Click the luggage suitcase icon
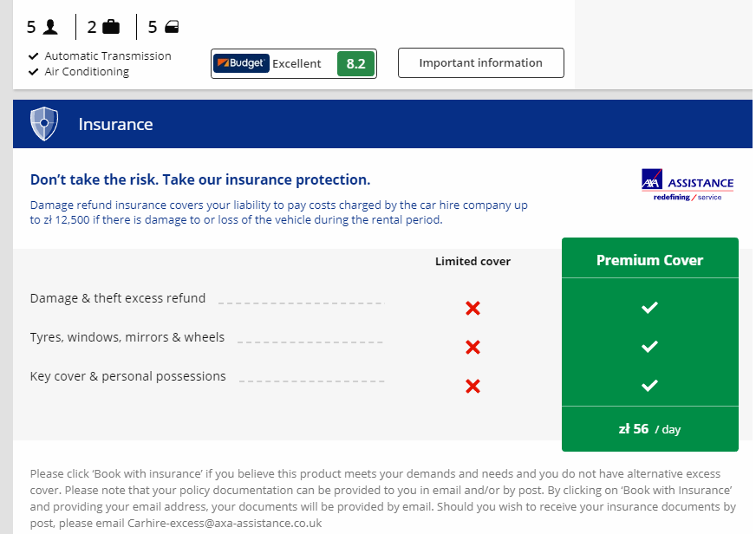The image size is (756, 534). (111, 27)
